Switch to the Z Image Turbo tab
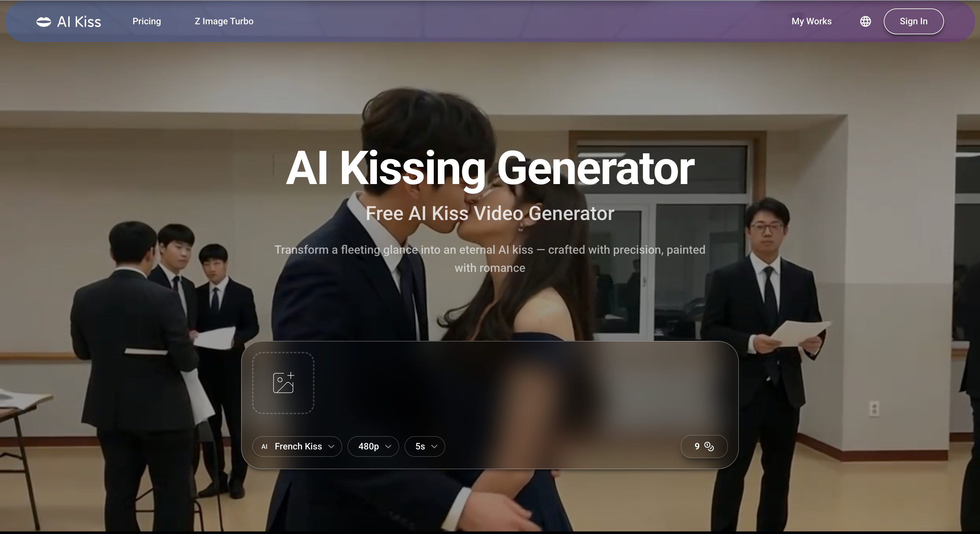980x534 pixels. [x=224, y=21]
